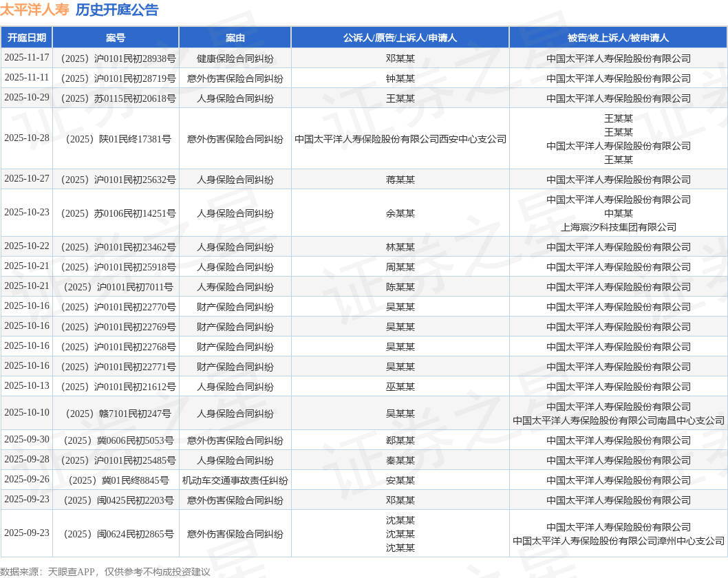Click the date cell 2025-10-13
The image size is (728, 578).
(x=26, y=386)
